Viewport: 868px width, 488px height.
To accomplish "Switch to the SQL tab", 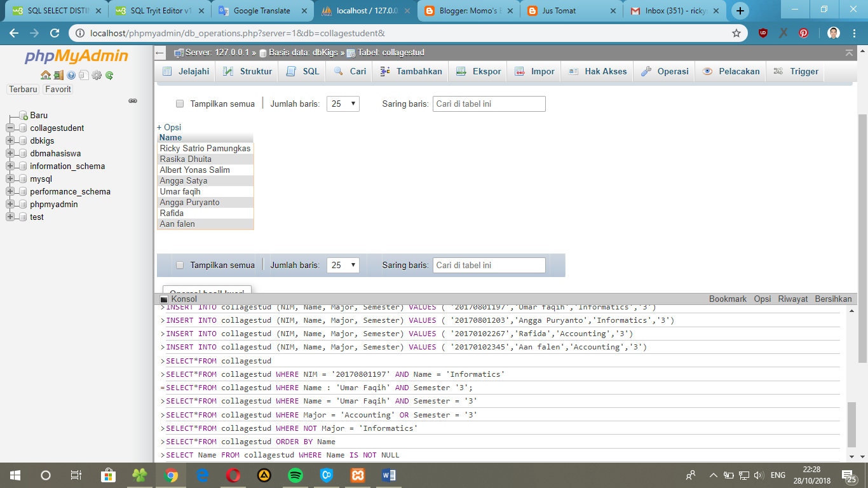I will click(301, 71).
